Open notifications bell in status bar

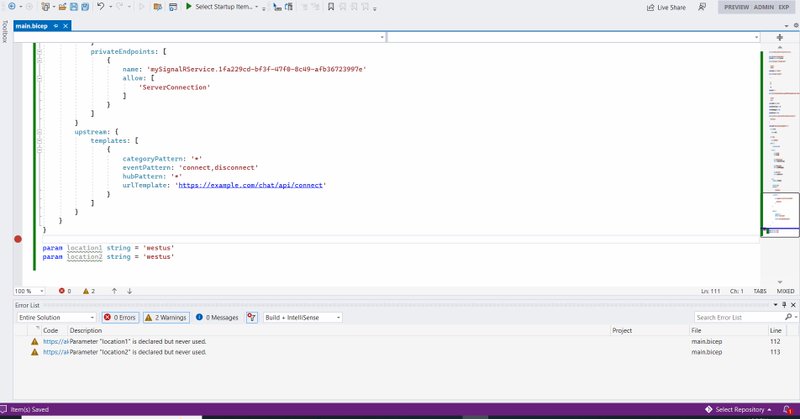click(787, 409)
